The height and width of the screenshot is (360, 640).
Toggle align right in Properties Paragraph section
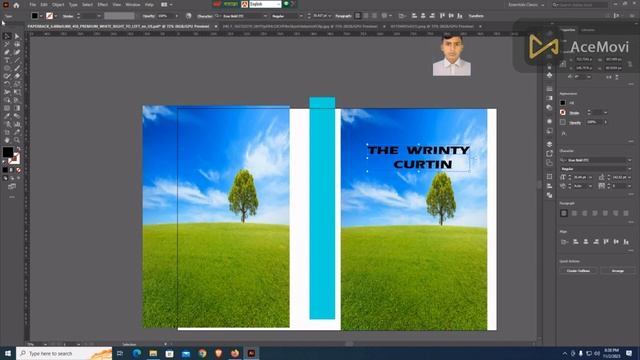coord(584,213)
